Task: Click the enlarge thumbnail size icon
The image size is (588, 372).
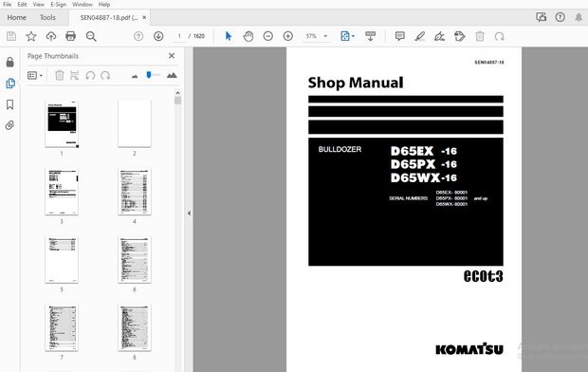Action: [172, 75]
